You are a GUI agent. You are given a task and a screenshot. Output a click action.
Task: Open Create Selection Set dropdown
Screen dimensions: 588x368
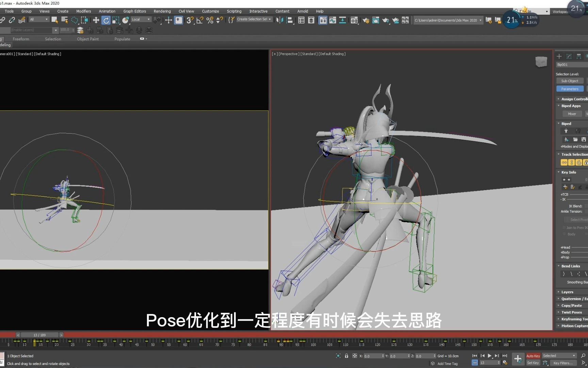pos(254,19)
